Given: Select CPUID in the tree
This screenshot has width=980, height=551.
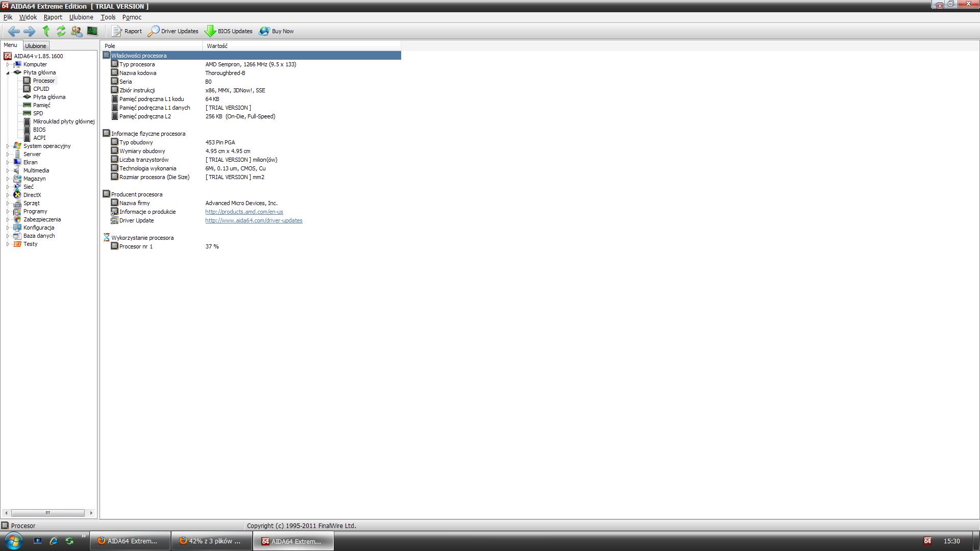Looking at the screenshot, I should pyautogui.click(x=41, y=89).
